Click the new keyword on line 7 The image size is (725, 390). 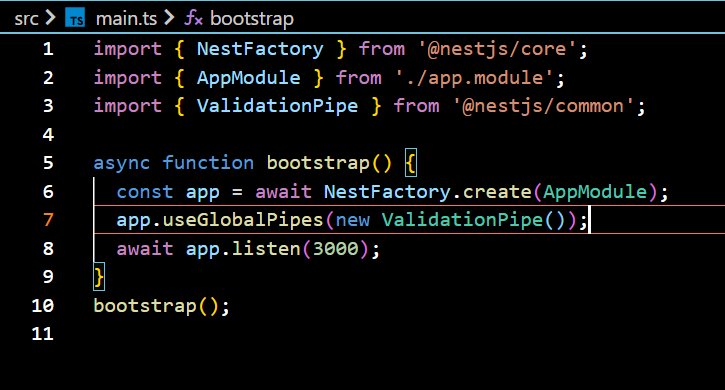(353, 221)
